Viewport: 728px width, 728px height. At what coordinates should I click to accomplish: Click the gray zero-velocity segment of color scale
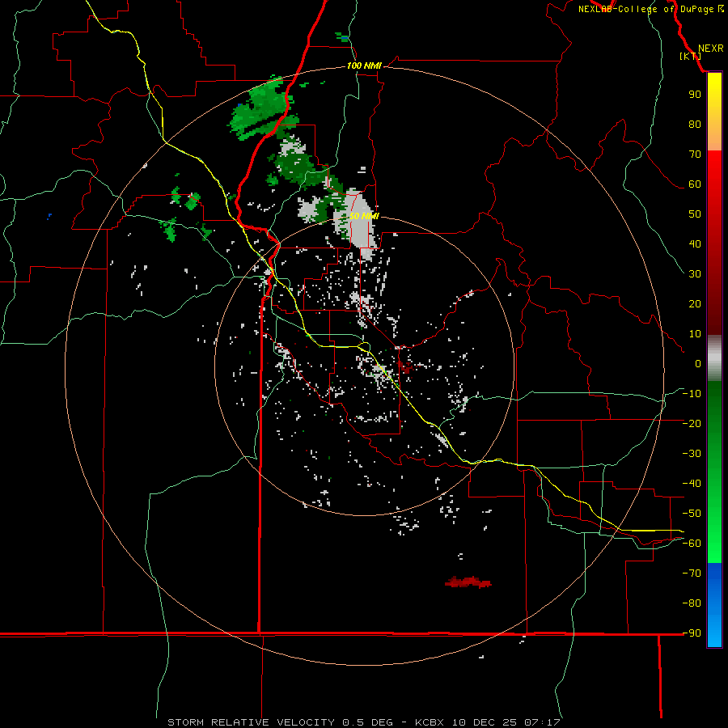pyautogui.click(x=714, y=358)
